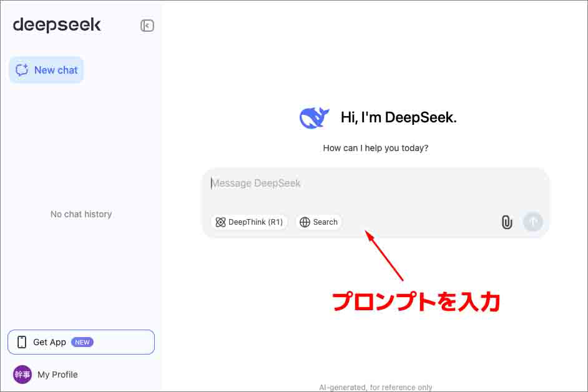Click the paperclip attach file icon
The width and height of the screenshot is (588, 392).
coord(507,222)
